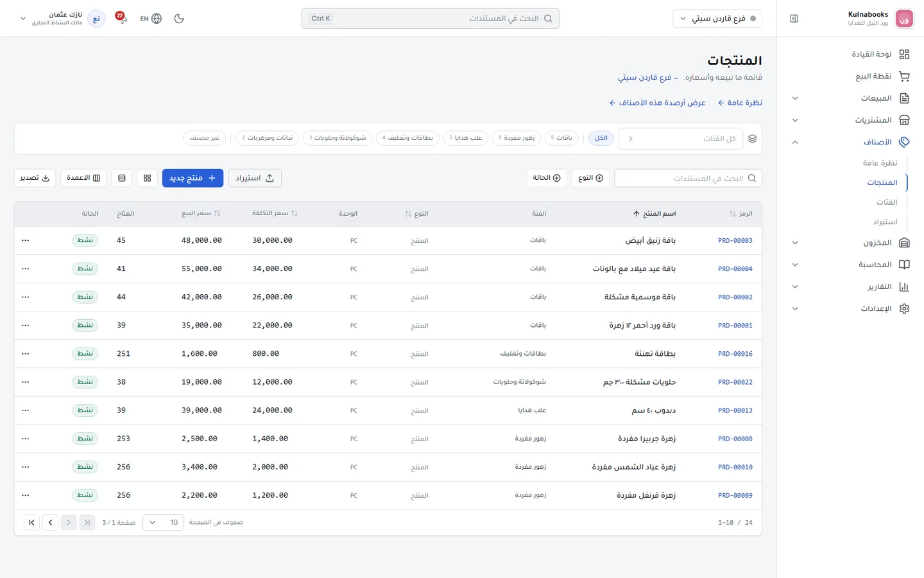Open notifications with 22 badge
The width and height of the screenshot is (924, 578).
[121, 18]
